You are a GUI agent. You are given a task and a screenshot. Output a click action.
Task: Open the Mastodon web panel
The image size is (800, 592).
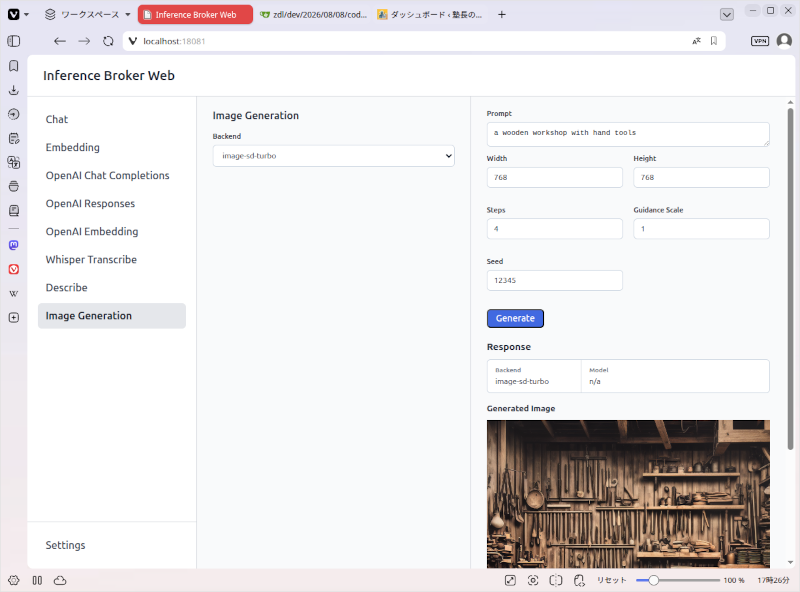(x=14, y=245)
